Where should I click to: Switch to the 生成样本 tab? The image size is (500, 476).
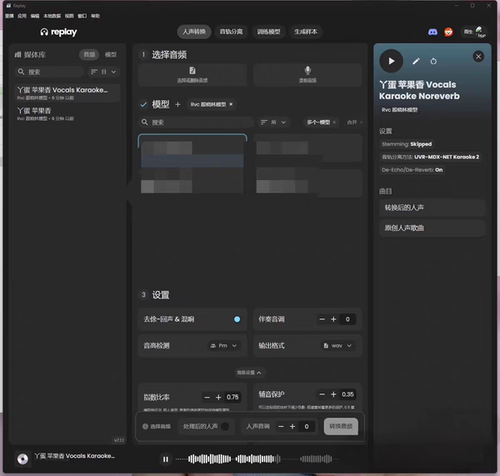click(305, 32)
